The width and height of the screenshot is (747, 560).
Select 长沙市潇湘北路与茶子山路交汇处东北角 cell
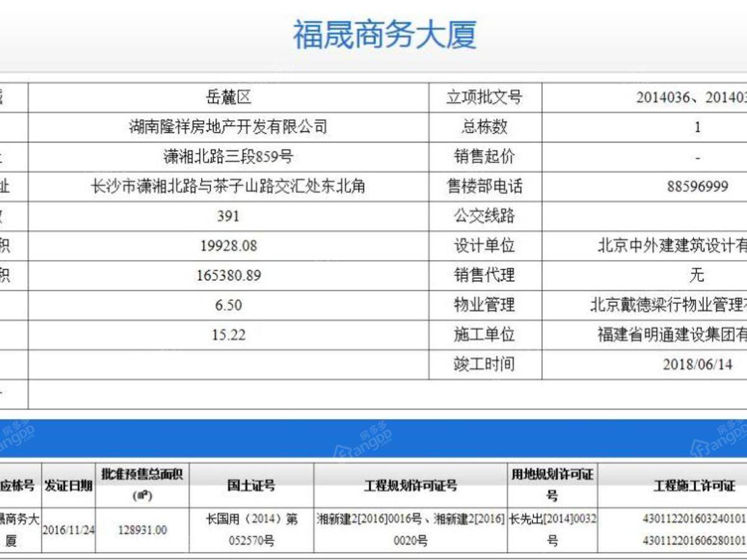[x=228, y=187]
